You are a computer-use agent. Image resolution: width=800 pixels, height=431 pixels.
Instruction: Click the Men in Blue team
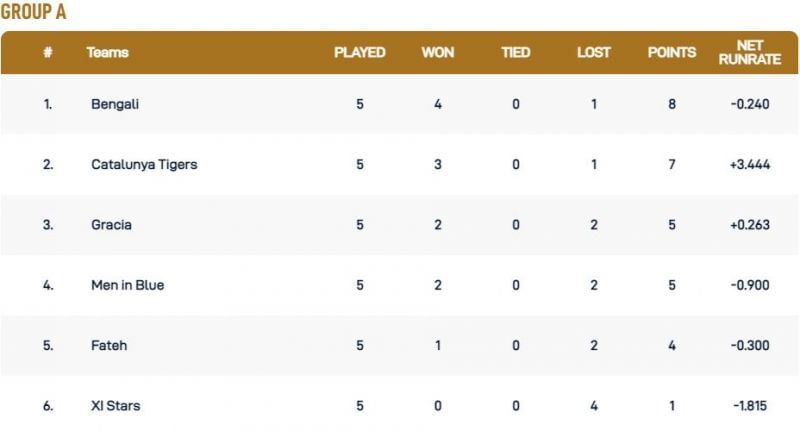tap(127, 285)
